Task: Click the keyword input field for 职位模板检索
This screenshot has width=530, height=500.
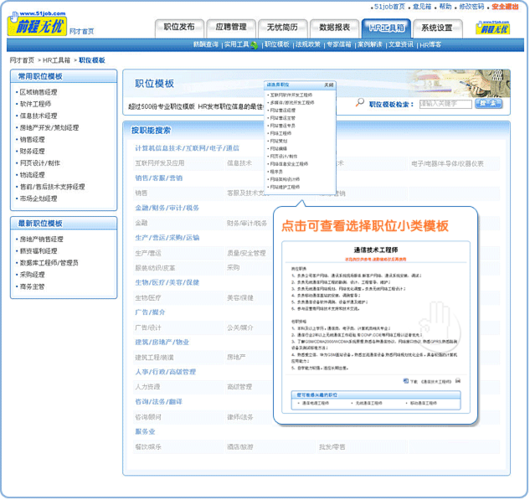Action: pos(445,104)
